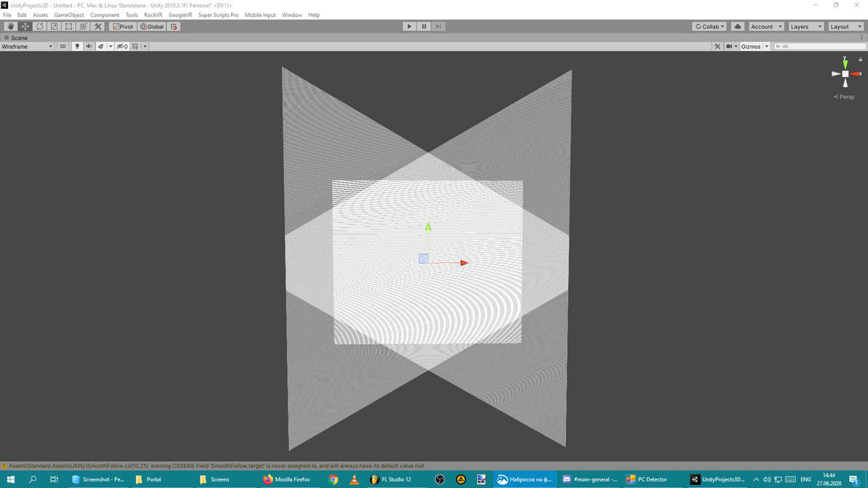Select the Scale tool
Viewport: 868px width, 488px height.
point(54,26)
